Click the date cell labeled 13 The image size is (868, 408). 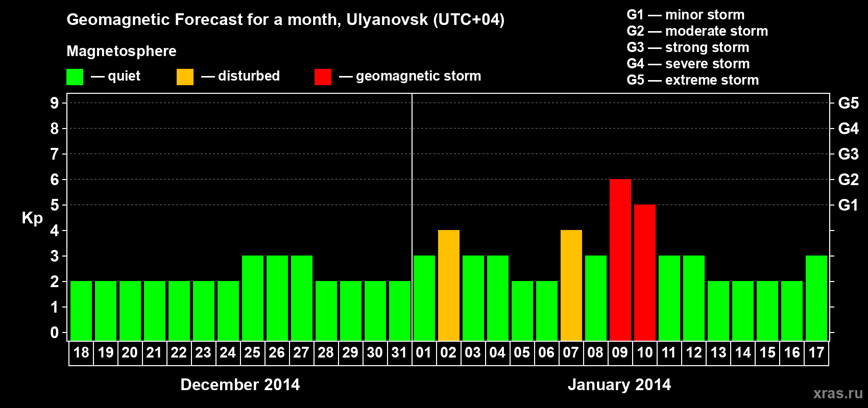click(718, 353)
